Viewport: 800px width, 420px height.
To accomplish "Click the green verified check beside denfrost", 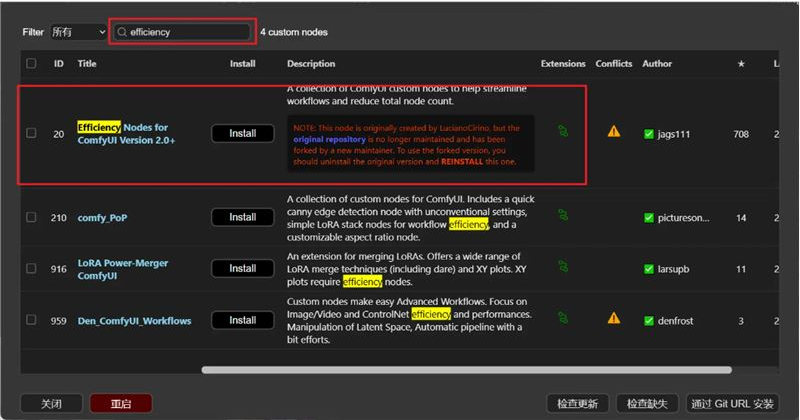I will pyautogui.click(x=648, y=320).
